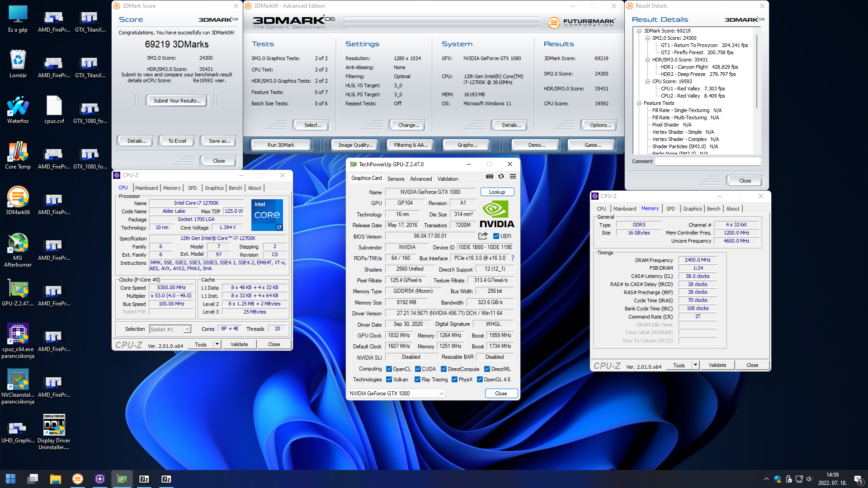Click the GPU-Z taskbar icon

pos(122,479)
